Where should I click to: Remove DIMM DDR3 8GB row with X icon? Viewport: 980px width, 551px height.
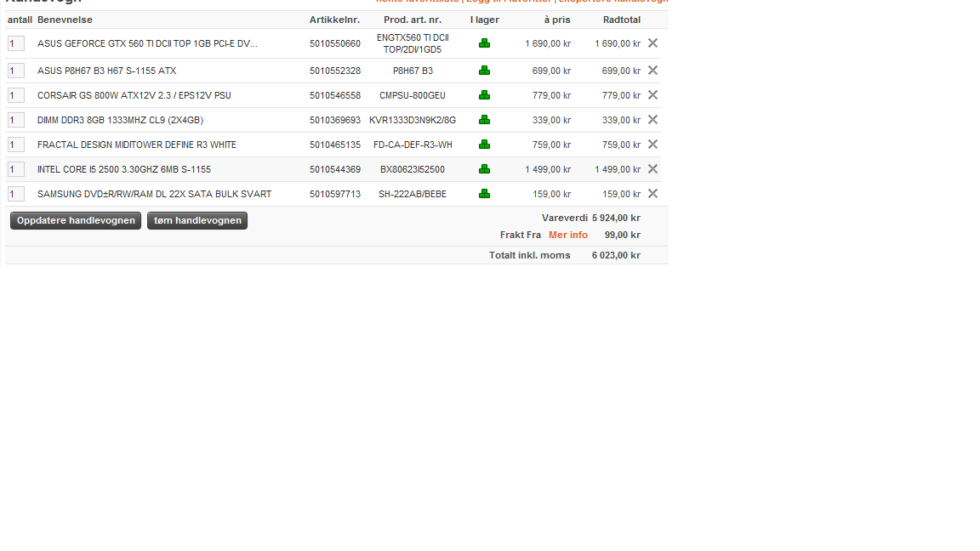tap(652, 119)
